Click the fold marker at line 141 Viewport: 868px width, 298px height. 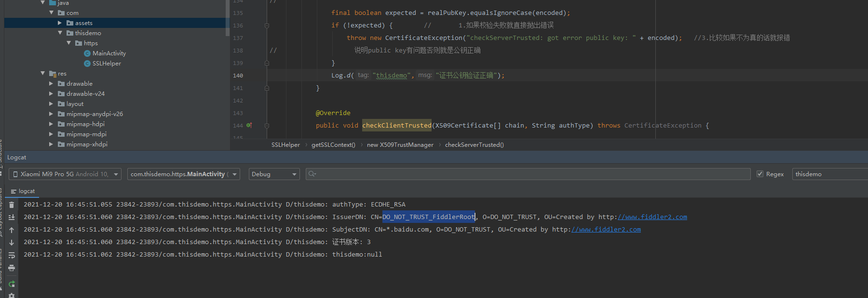267,88
